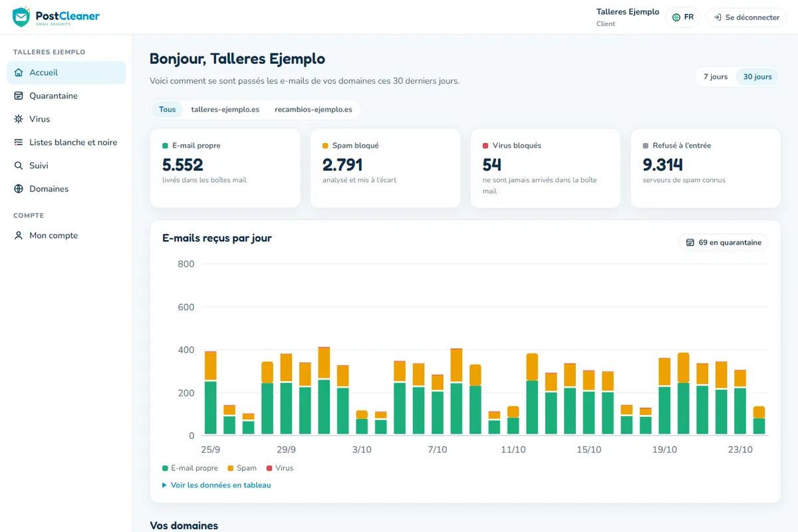Click the logout arrow icon
The image size is (798, 532).
click(x=718, y=17)
